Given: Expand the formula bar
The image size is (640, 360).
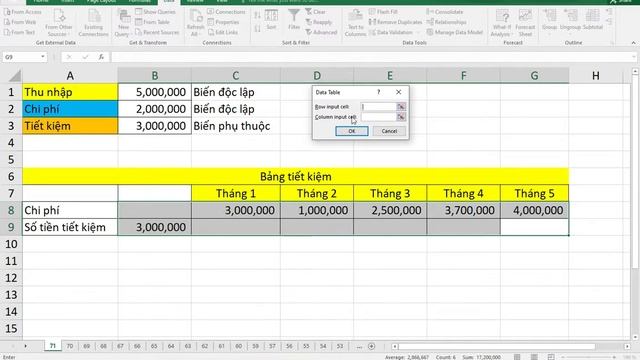Looking at the screenshot, I should pyautogui.click(x=633, y=57).
